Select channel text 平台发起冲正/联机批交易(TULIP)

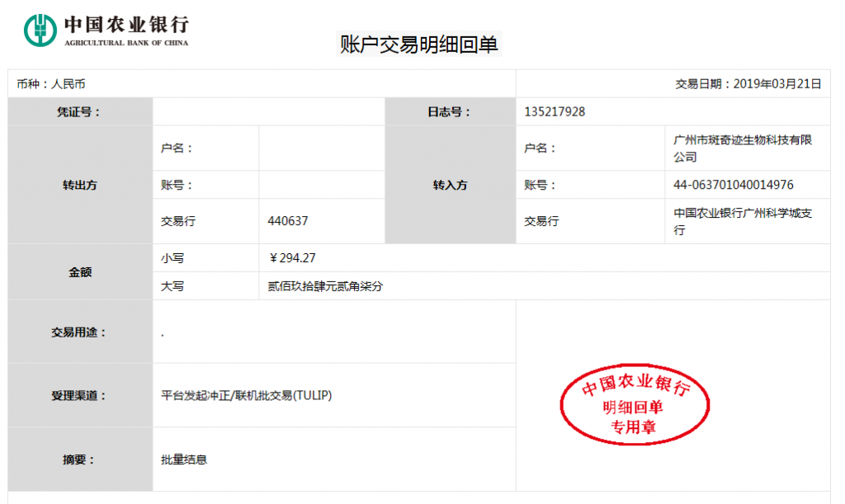246,395
